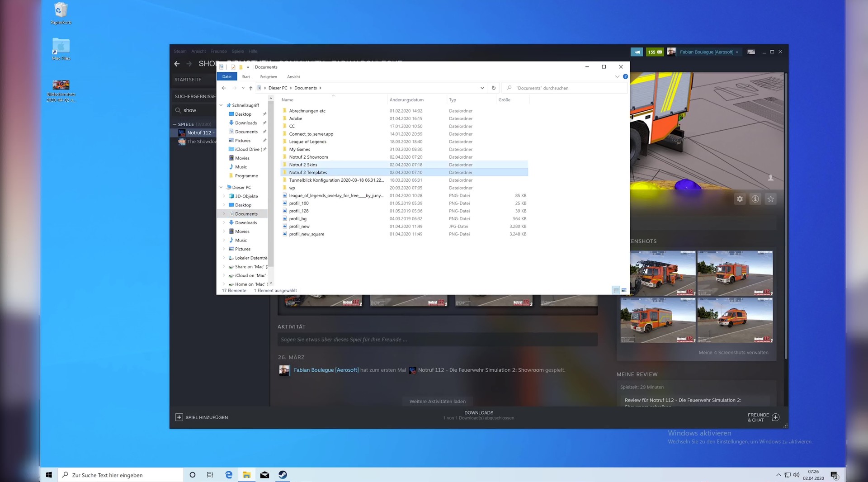Open Microsoft Edge from taskbar
Image resolution: width=868 pixels, height=482 pixels.
coord(229,475)
